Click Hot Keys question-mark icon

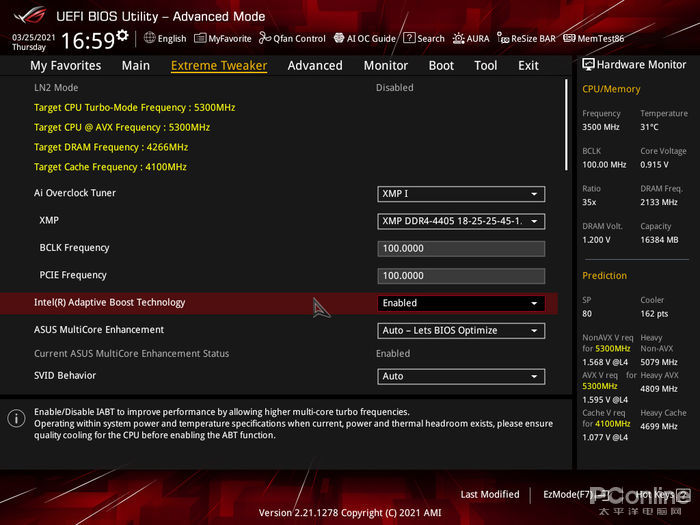click(683, 494)
